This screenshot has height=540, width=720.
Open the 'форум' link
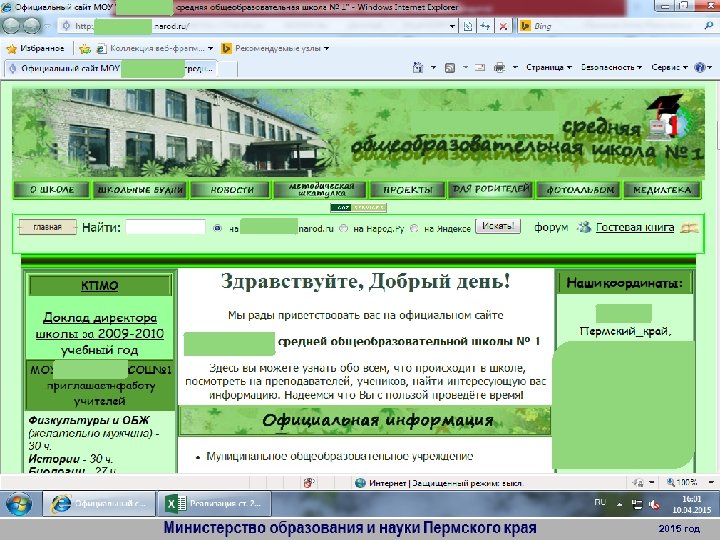click(551, 227)
